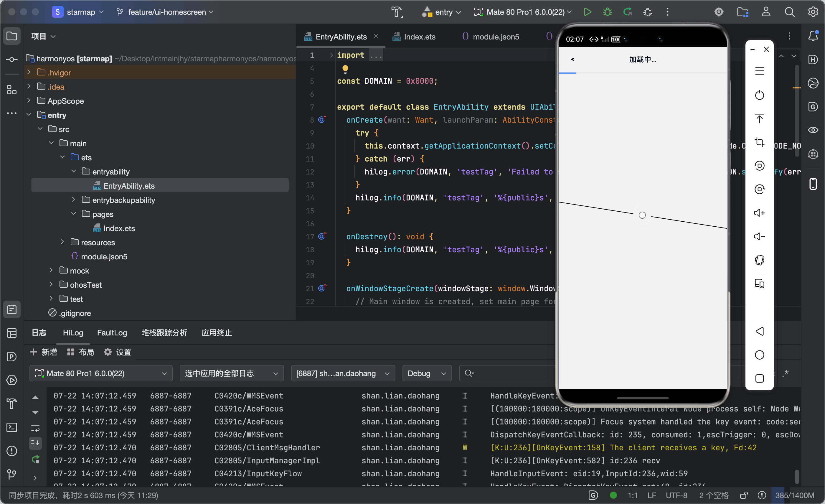The image size is (825, 504).
Task: Toggle scroll-to-end in log panel
Action: click(35, 443)
